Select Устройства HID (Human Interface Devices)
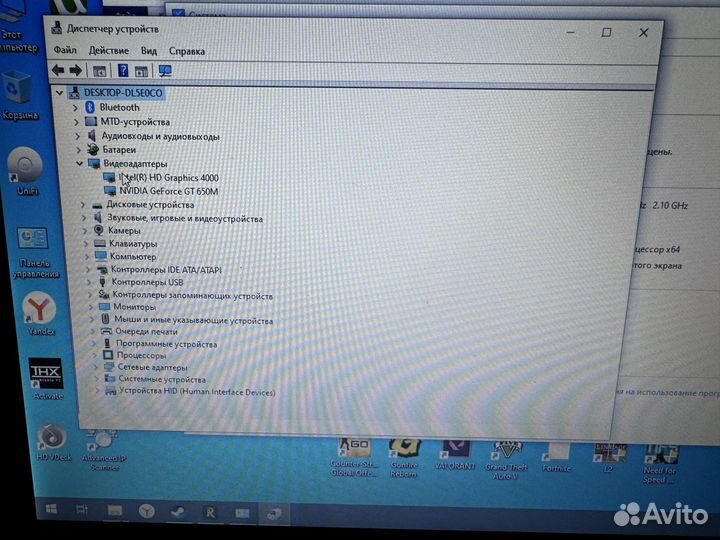This screenshot has height=540, width=720. click(x=197, y=392)
